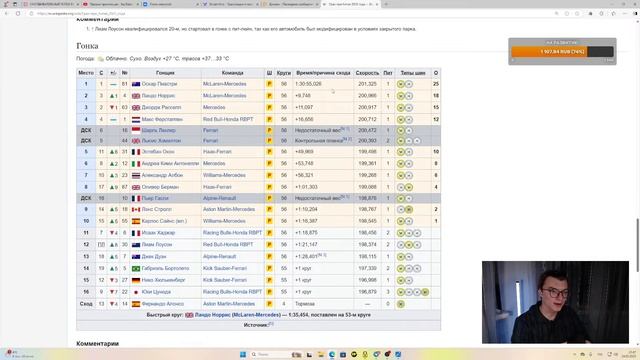640x360 pixels.
Task: Click the Pirelli P icon in Фернандо Алонсо row
Action: tap(269, 304)
